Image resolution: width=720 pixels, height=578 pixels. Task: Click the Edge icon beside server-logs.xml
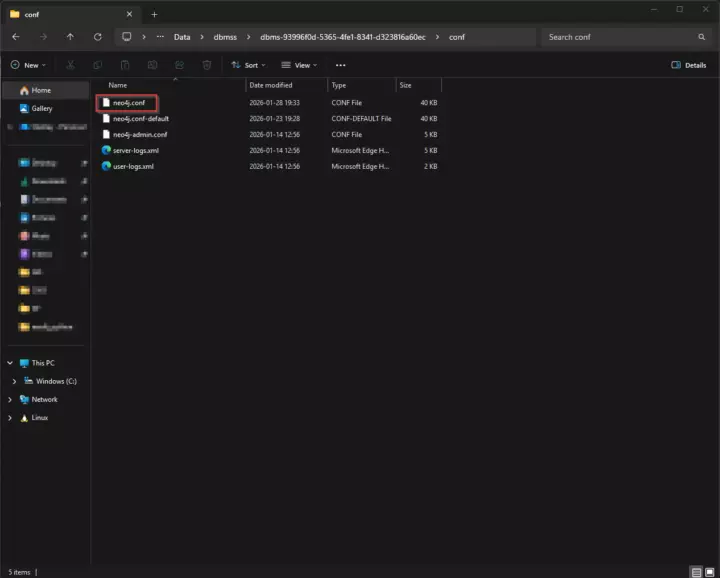point(106,150)
